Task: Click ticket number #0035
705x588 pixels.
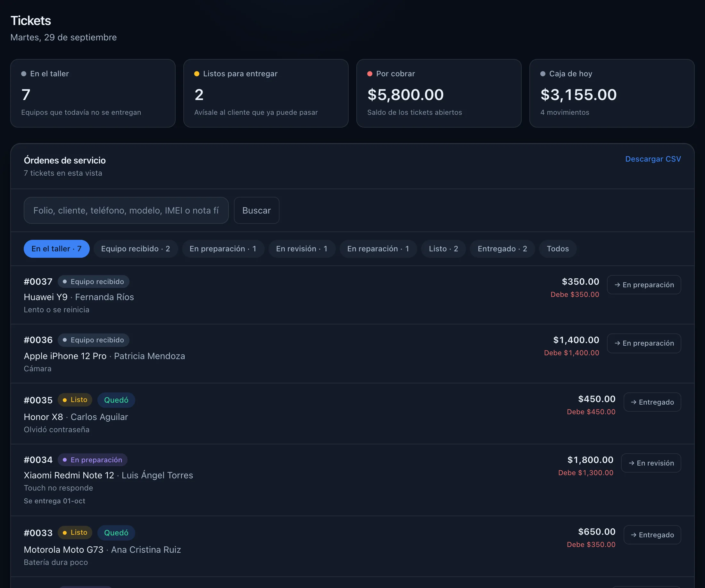Action: pyautogui.click(x=38, y=400)
